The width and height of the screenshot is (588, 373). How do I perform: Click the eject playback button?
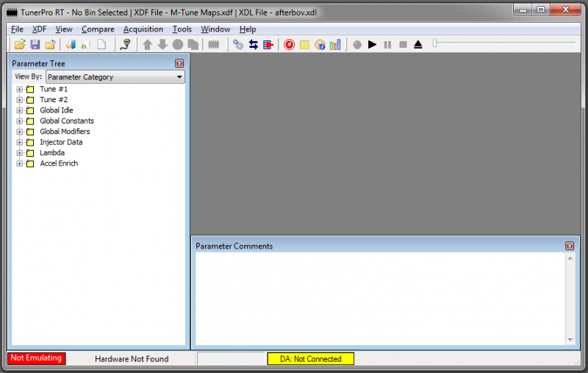tap(417, 45)
